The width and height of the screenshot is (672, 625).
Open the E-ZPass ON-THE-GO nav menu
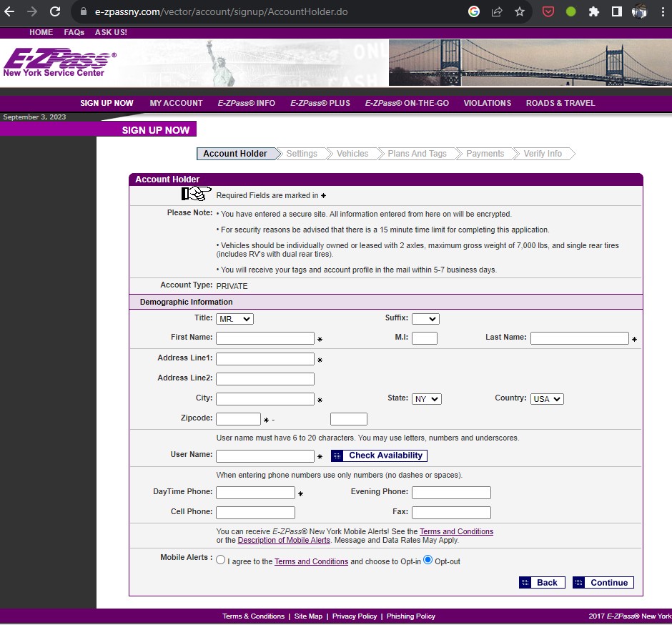(407, 103)
